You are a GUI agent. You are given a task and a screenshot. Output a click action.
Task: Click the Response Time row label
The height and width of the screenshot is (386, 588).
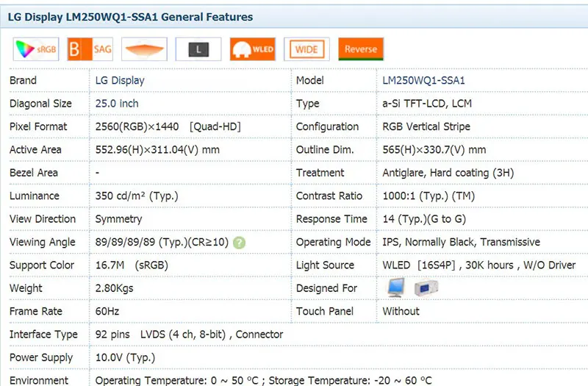332,219
